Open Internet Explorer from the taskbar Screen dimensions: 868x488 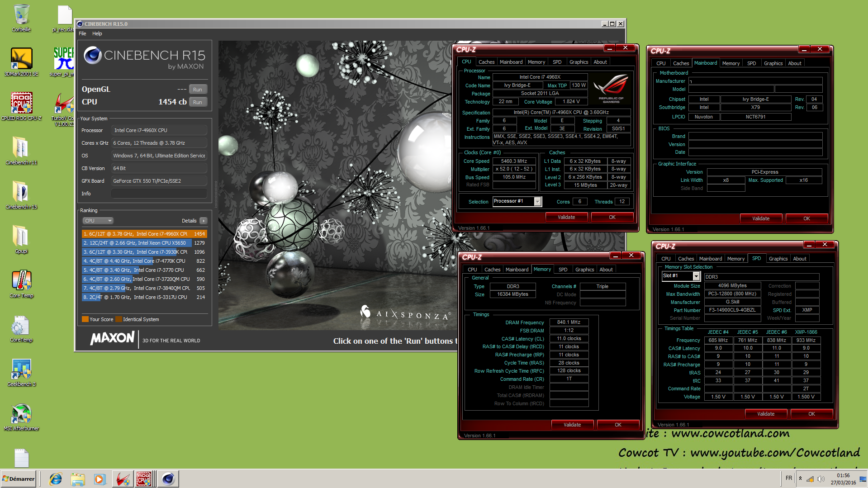click(x=56, y=479)
